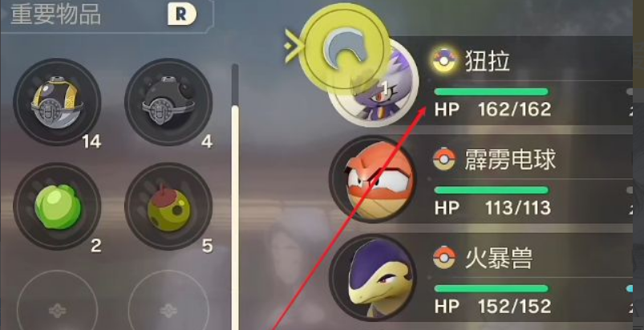Viewport: 644px width, 330px height.
Task: Pick the green berry item with count 2
Action: click(x=57, y=206)
